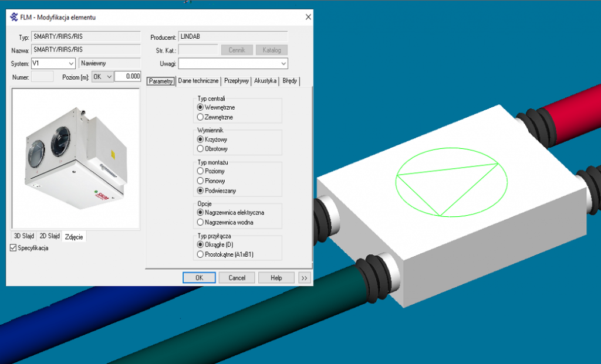Click the level value field showing 0.000

point(127,76)
